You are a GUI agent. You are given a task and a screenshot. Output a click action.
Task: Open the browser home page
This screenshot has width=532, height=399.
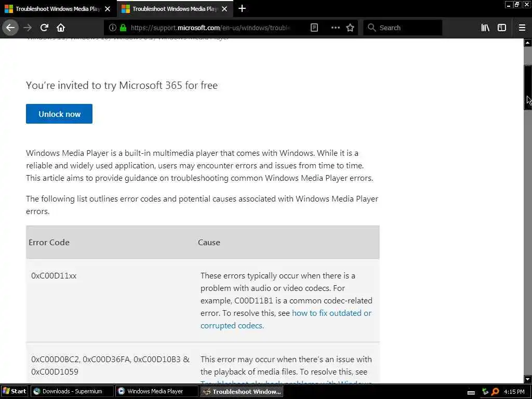(x=61, y=28)
